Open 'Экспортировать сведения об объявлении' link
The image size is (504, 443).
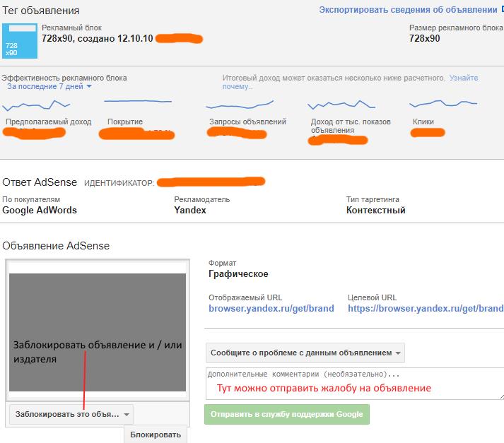pyautogui.click(x=408, y=10)
